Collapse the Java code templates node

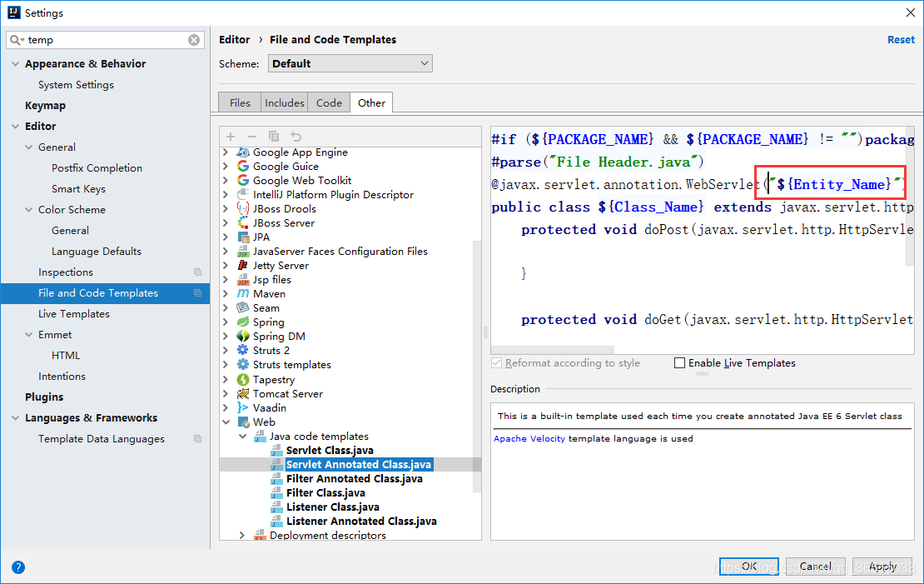(x=242, y=436)
